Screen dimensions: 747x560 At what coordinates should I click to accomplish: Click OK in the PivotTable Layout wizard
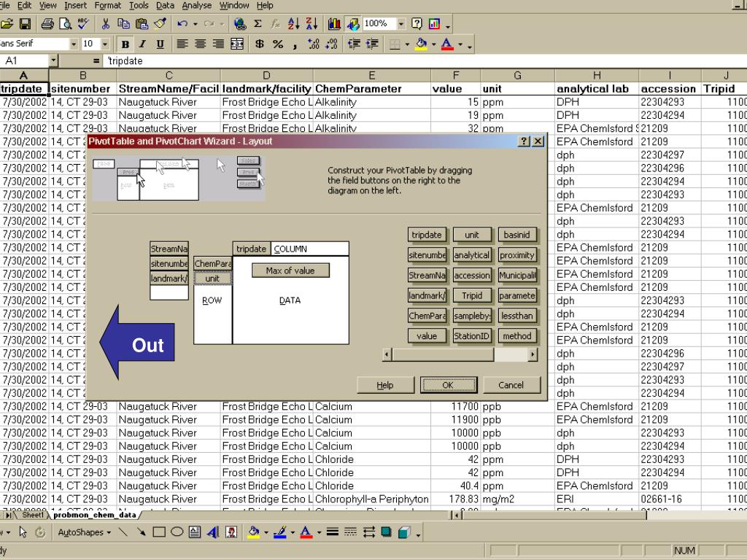point(449,385)
